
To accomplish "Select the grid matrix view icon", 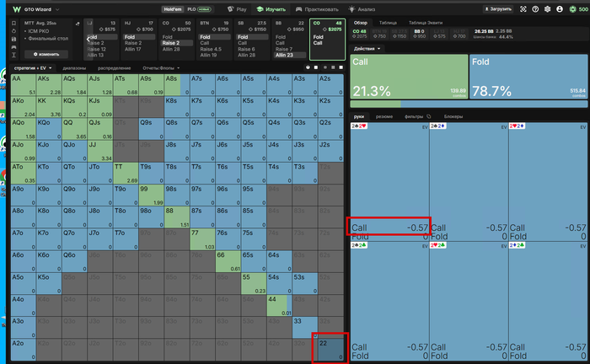I will pyautogui.click(x=333, y=67).
